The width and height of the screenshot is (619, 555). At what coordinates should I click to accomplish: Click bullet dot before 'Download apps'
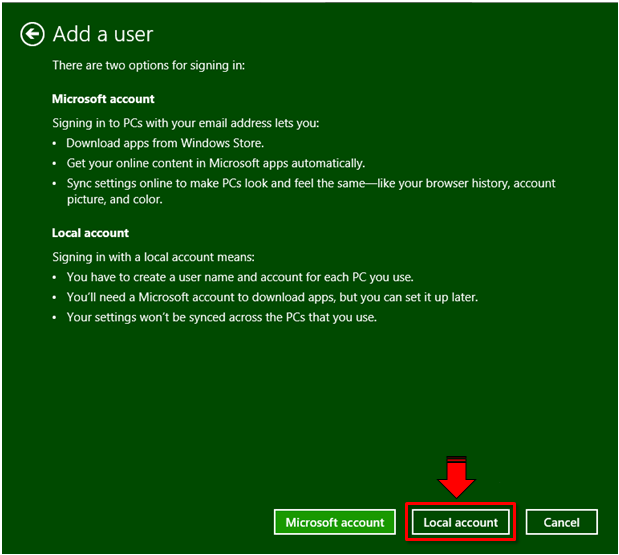pos(56,143)
